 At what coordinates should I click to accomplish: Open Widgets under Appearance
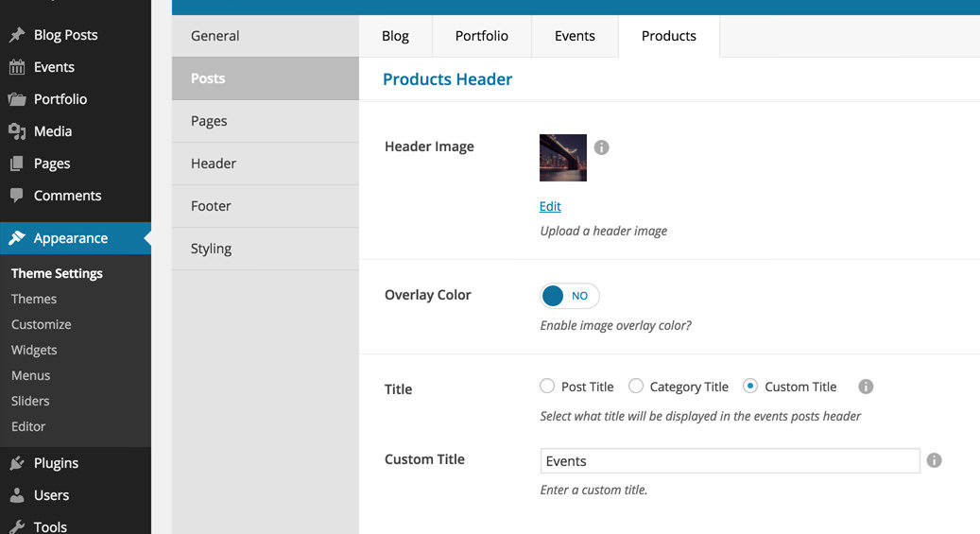[x=34, y=350]
